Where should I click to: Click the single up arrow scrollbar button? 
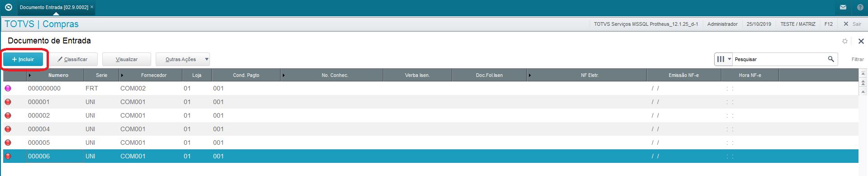point(863,91)
